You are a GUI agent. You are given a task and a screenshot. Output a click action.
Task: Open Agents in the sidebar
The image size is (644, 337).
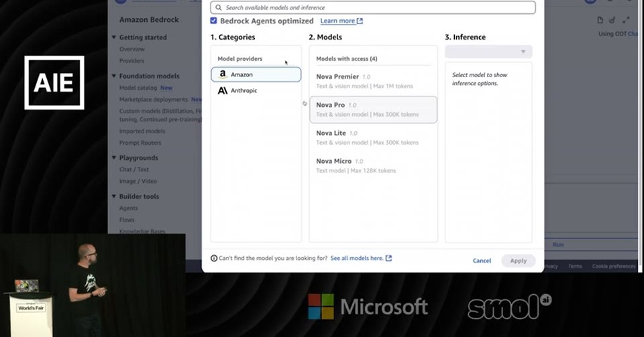point(129,208)
